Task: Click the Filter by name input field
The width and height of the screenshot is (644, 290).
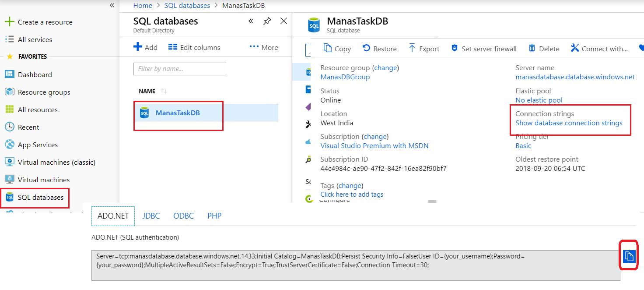Action: pyautogui.click(x=179, y=69)
